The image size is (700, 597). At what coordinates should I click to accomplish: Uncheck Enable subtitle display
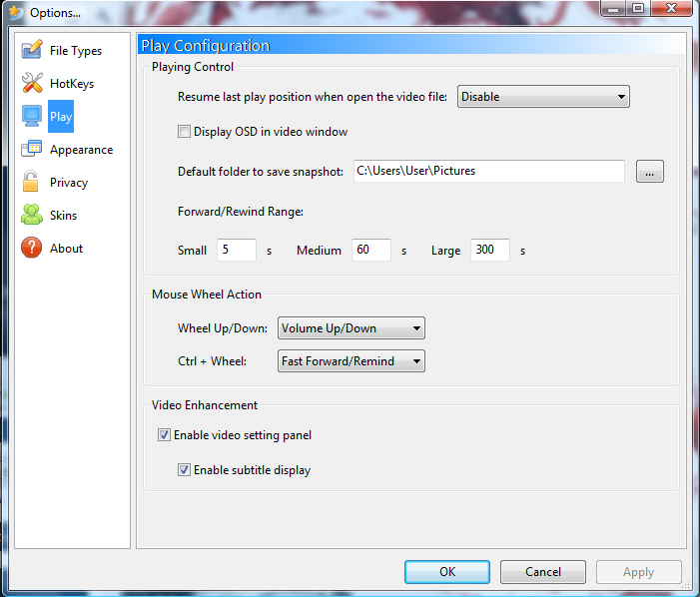coord(184,470)
